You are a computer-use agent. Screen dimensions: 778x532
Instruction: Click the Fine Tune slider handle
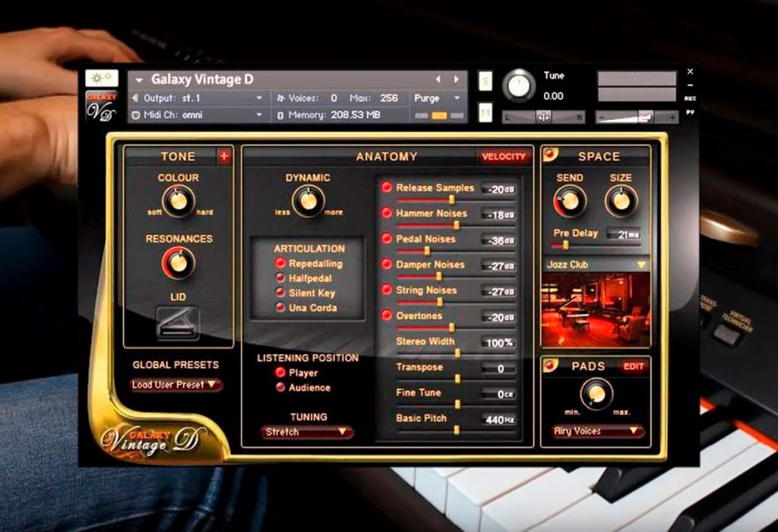(457, 404)
